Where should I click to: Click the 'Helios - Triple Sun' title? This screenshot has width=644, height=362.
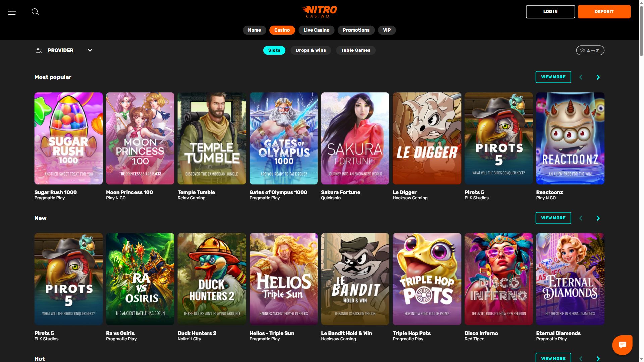[x=272, y=333]
